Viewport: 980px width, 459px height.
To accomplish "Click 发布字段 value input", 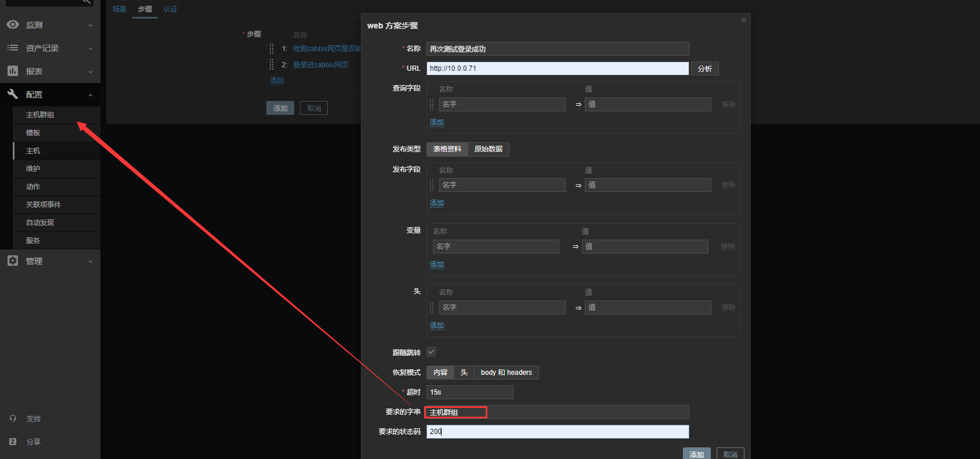I will coord(648,185).
